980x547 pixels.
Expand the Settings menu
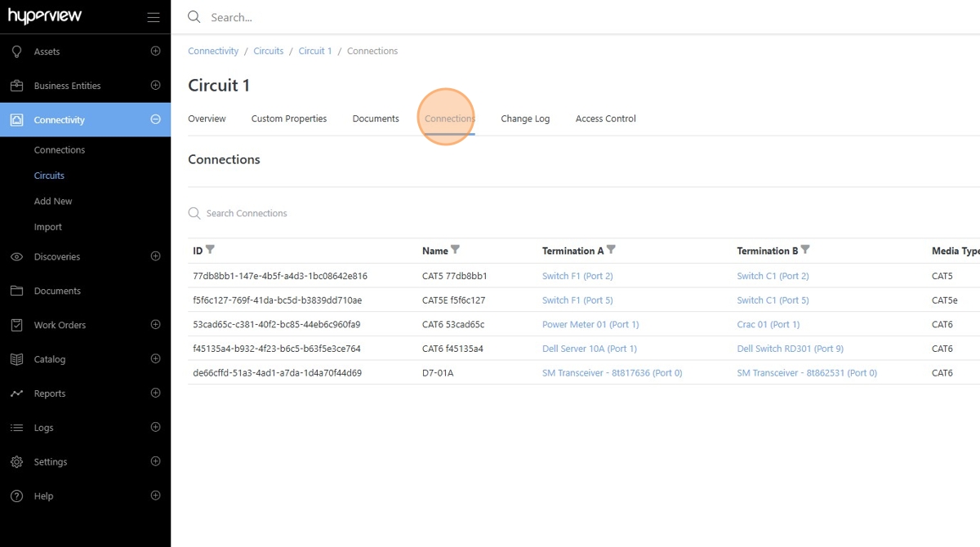[x=155, y=462]
